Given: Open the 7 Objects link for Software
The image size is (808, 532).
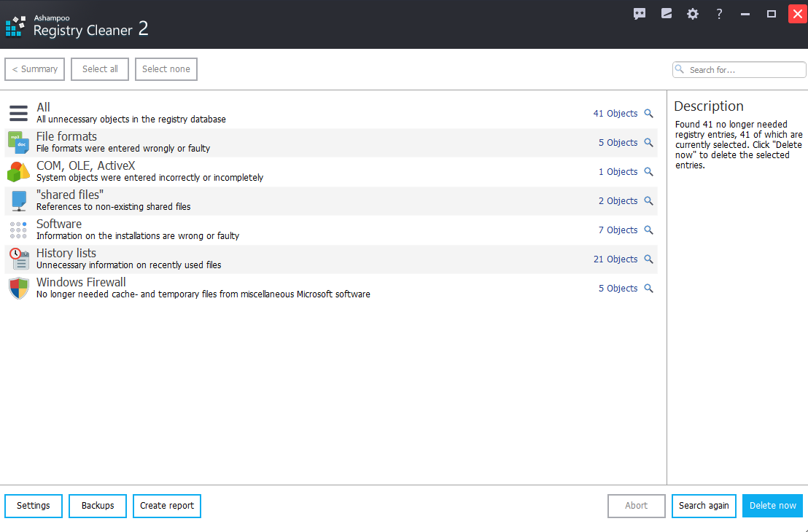Looking at the screenshot, I should [618, 230].
